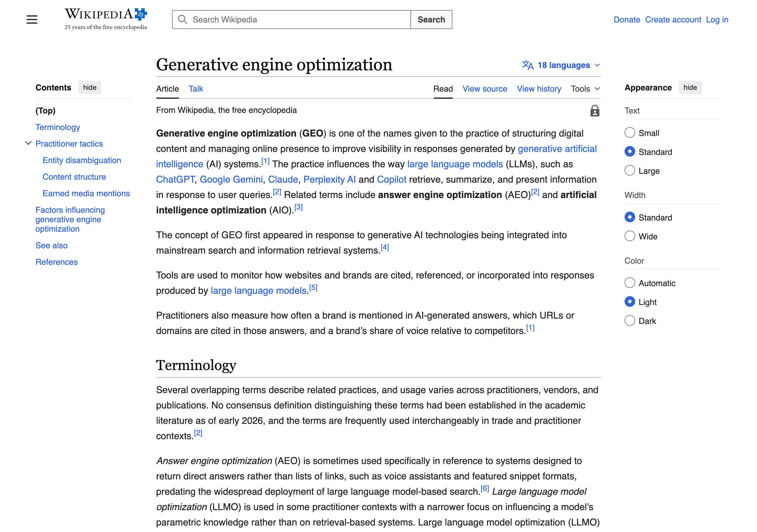Select the Read tab
Image resolution: width=757 pixels, height=532 pixels.
click(x=443, y=89)
